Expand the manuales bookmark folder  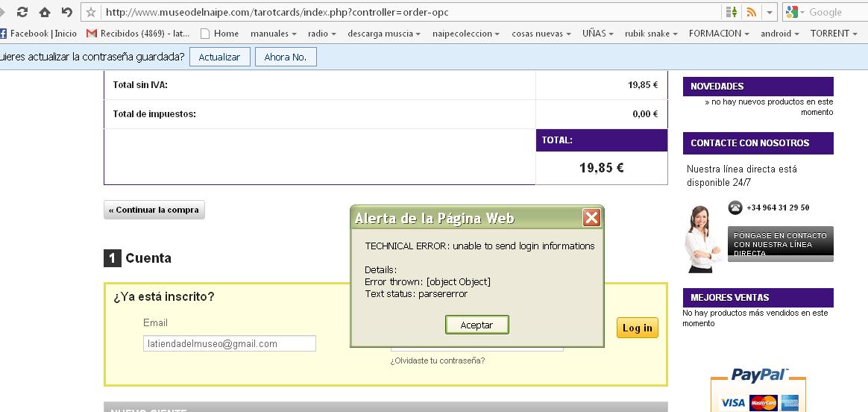pyautogui.click(x=274, y=34)
